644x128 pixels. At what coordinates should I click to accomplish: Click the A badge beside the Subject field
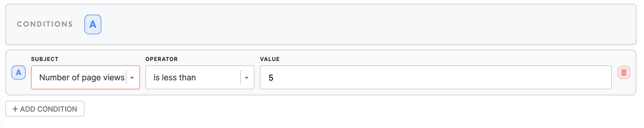pos(19,72)
